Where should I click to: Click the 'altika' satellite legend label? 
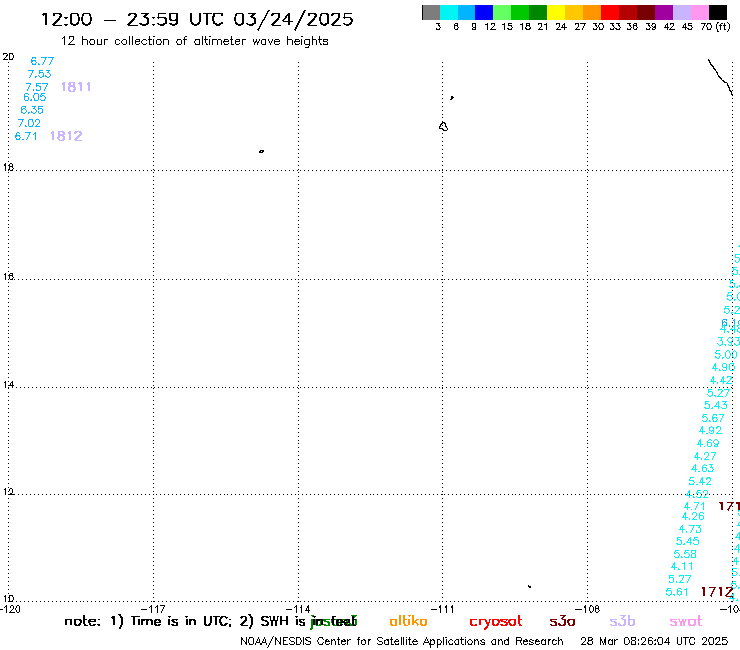click(x=408, y=621)
